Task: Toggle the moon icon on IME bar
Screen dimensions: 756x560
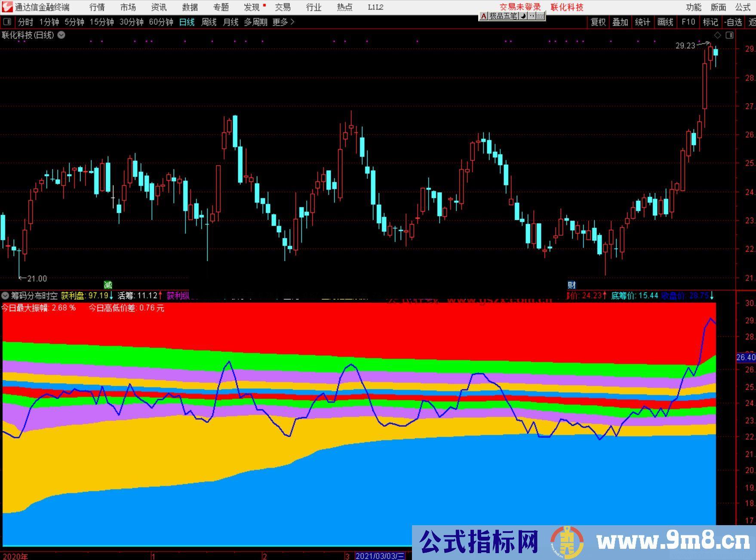Action: click(522, 16)
